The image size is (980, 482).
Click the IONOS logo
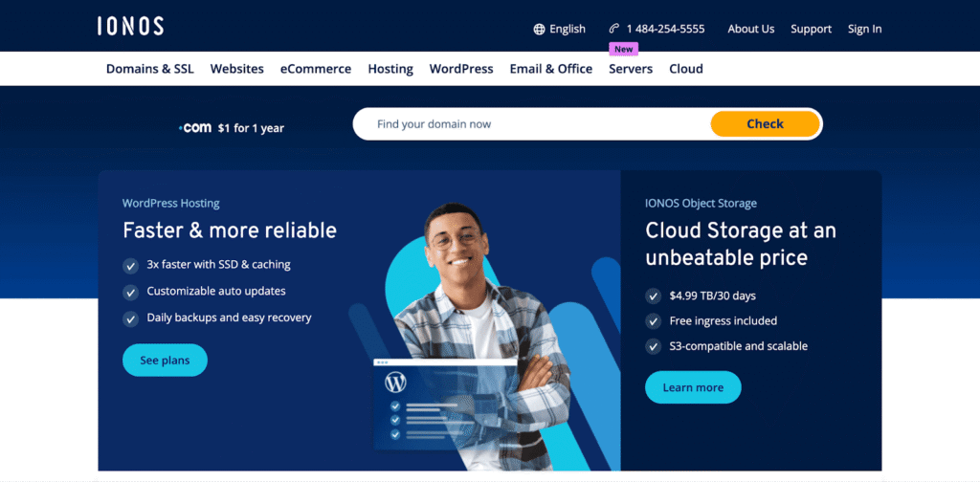coord(130,26)
